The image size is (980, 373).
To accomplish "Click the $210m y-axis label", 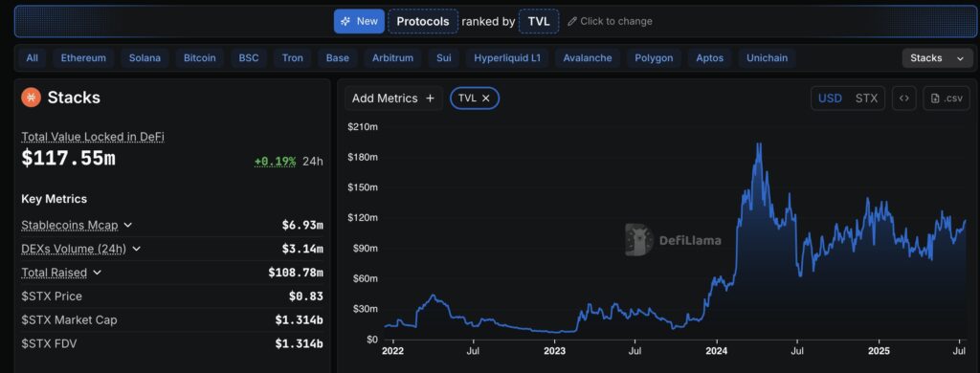I will (x=363, y=127).
